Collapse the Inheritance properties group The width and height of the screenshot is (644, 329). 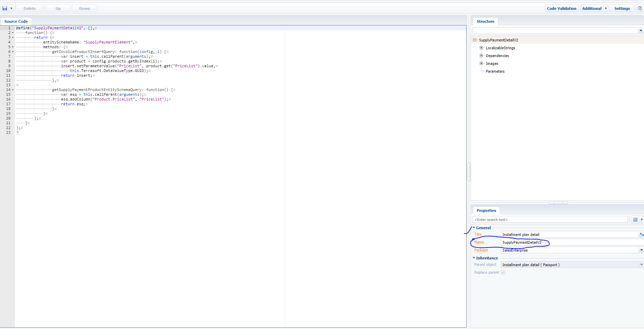point(474,258)
